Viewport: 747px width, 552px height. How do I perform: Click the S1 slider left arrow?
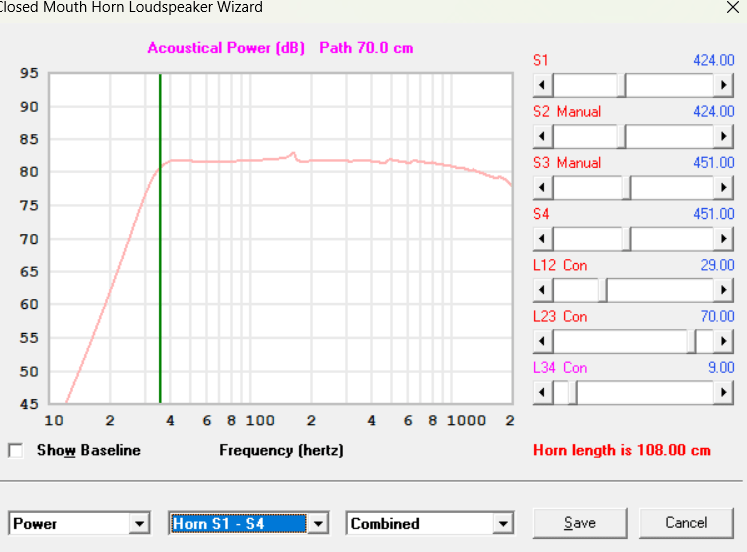(543, 85)
